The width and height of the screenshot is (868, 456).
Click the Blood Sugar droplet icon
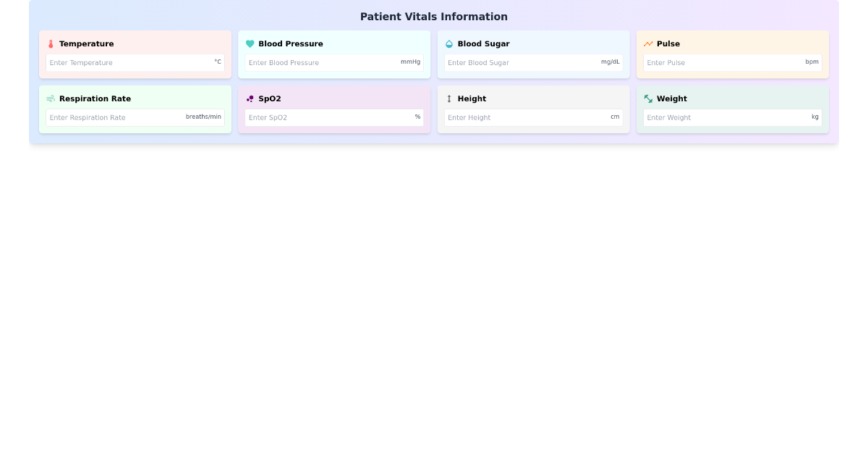(x=449, y=43)
